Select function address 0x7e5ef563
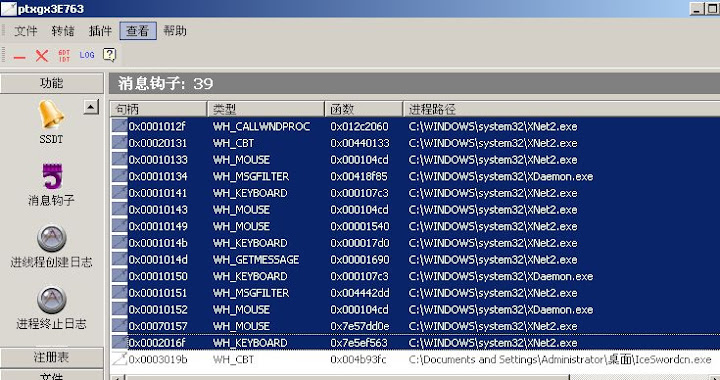 click(359, 343)
